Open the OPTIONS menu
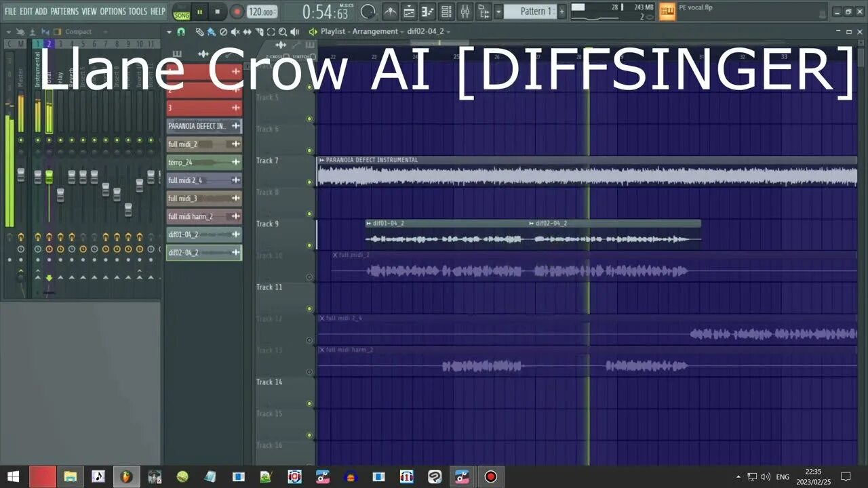 coord(113,12)
